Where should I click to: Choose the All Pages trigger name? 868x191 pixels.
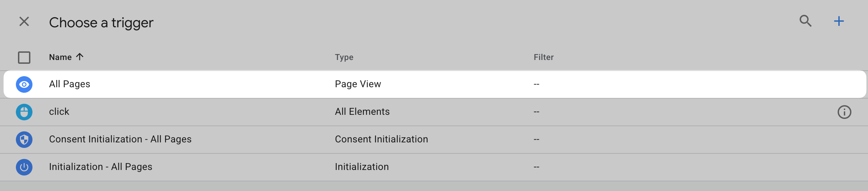(x=69, y=84)
